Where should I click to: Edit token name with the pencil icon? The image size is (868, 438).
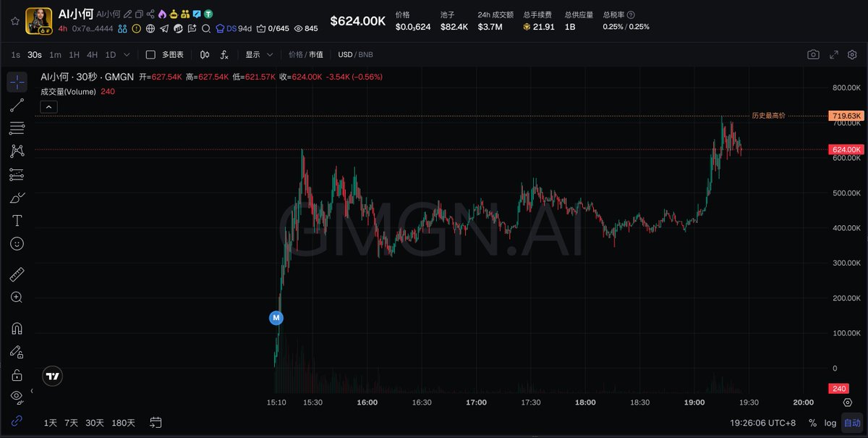pyautogui.click(x=127, y=14)
